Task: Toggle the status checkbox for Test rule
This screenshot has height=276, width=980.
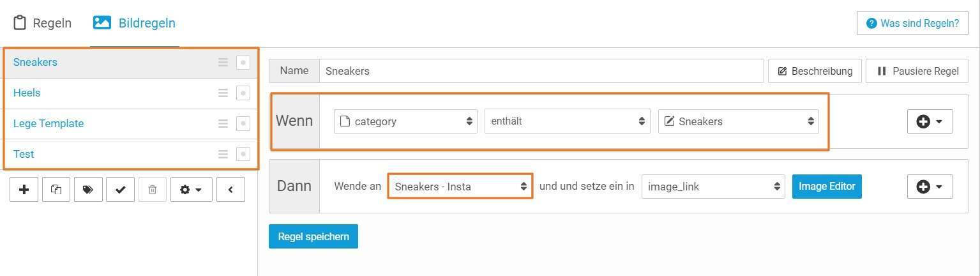Action: point(243,154)
